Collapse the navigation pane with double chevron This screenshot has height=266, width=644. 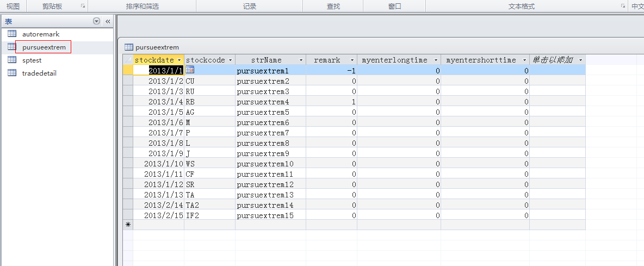(108, 21)
